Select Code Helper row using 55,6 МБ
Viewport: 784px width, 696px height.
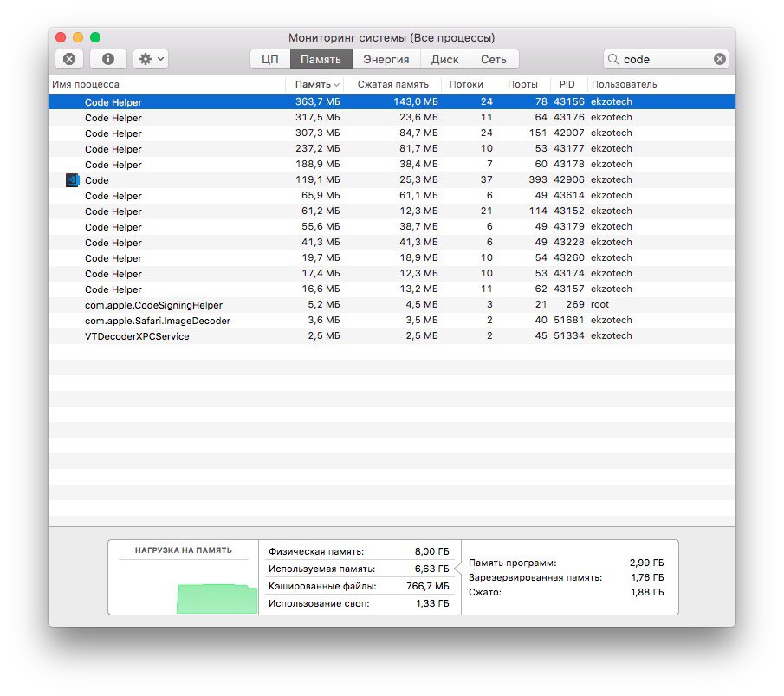(x=392, y=227)
